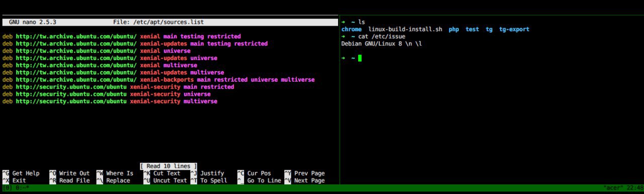Click the "acer" hostname in tmux status bar
644x194 pixels.
(613, 188)
